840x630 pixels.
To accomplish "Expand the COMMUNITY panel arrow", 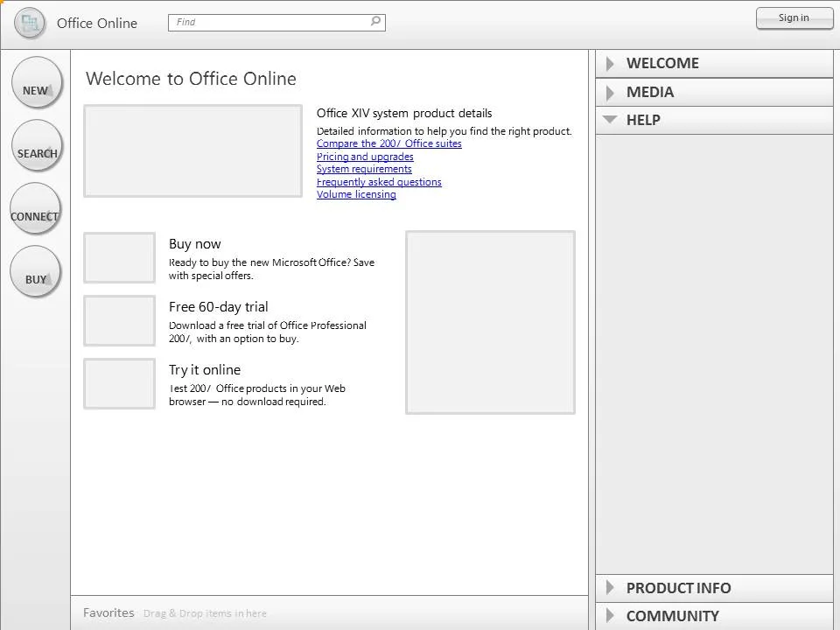I will click(x=610, y=615).
